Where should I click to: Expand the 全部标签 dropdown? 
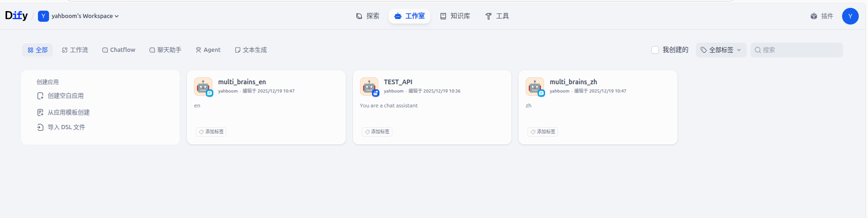[721, 50]
